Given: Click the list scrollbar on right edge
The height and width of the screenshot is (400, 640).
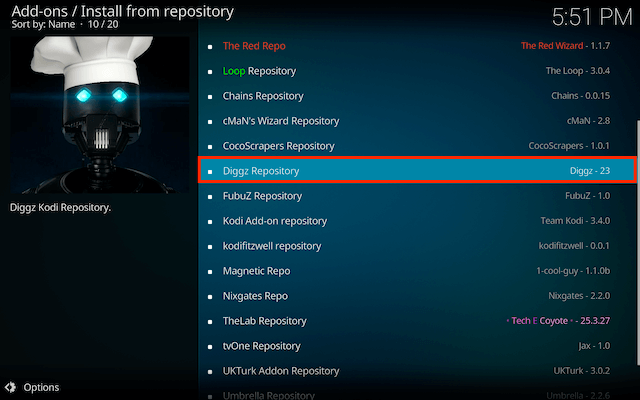Looking at the screenshot, I should pos(638,243).
